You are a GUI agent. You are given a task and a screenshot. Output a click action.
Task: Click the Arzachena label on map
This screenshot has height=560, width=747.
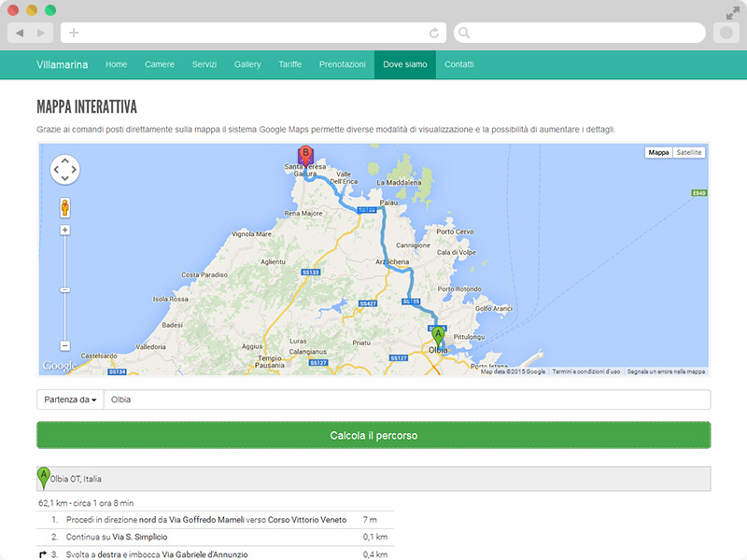(392, 261)
